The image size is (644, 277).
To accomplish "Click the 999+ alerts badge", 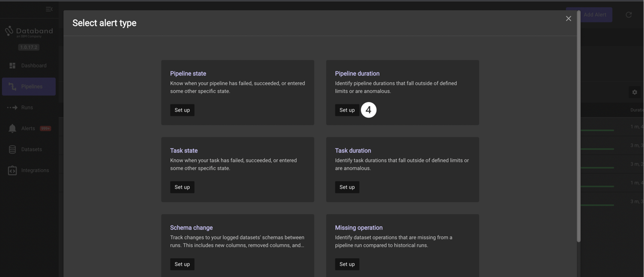I will [46, 128].
